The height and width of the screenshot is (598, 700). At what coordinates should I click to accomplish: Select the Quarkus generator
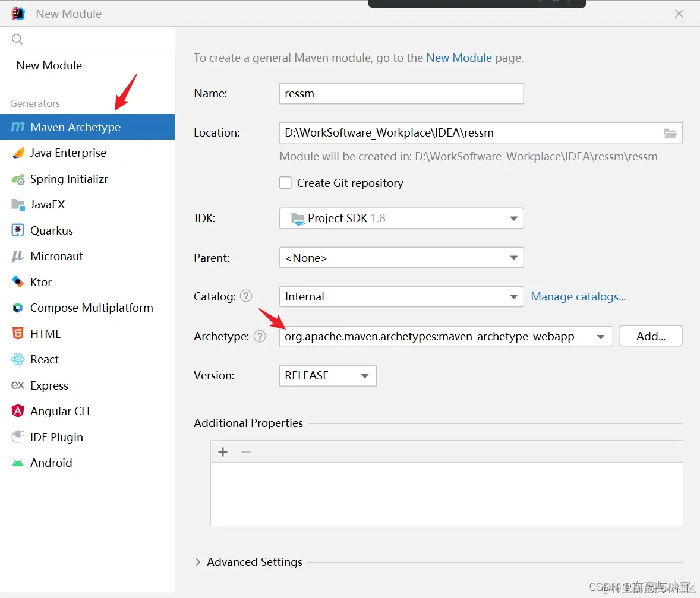[x=87, y=230]
